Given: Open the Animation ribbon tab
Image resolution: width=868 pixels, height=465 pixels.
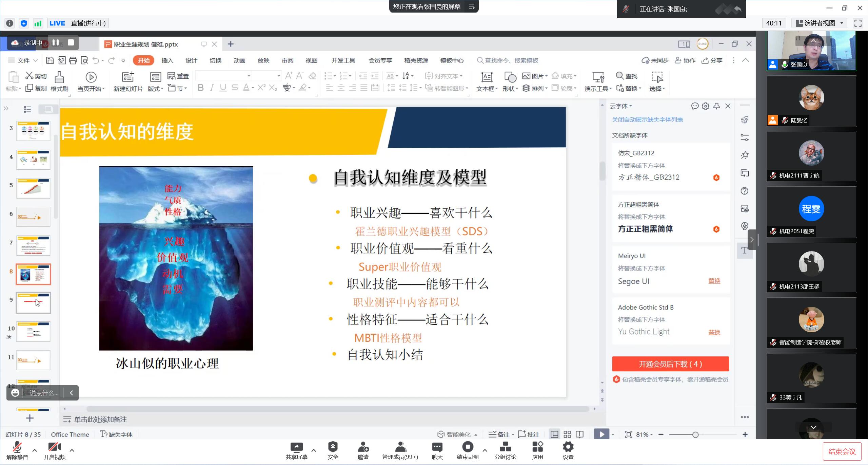Looking at the screenshot, I should pos(239,60).
